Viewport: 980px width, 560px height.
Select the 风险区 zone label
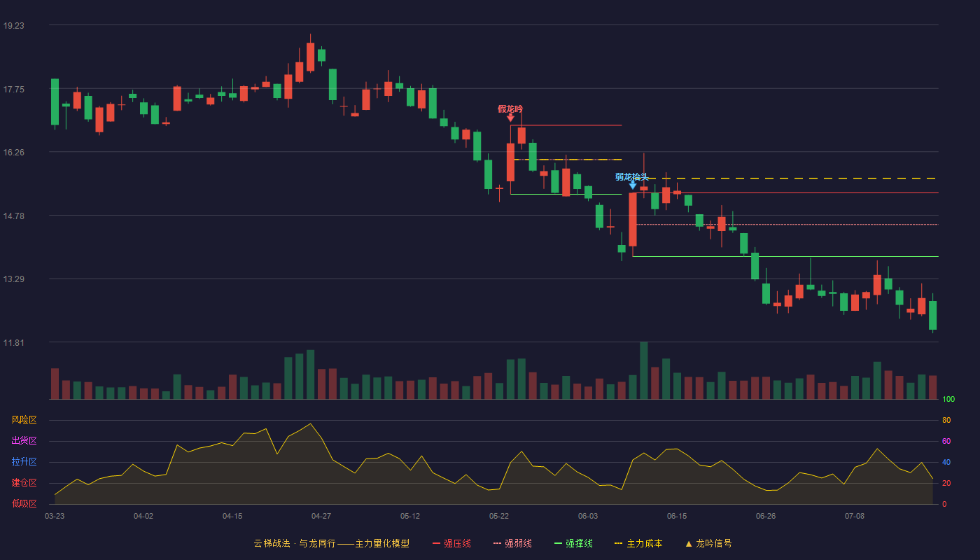tap(24, 420)
